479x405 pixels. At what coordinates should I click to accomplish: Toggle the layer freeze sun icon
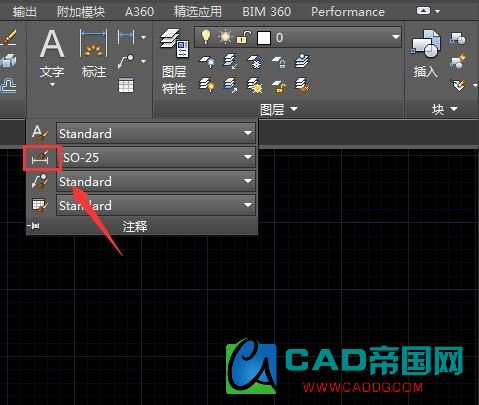coord(225,37)
